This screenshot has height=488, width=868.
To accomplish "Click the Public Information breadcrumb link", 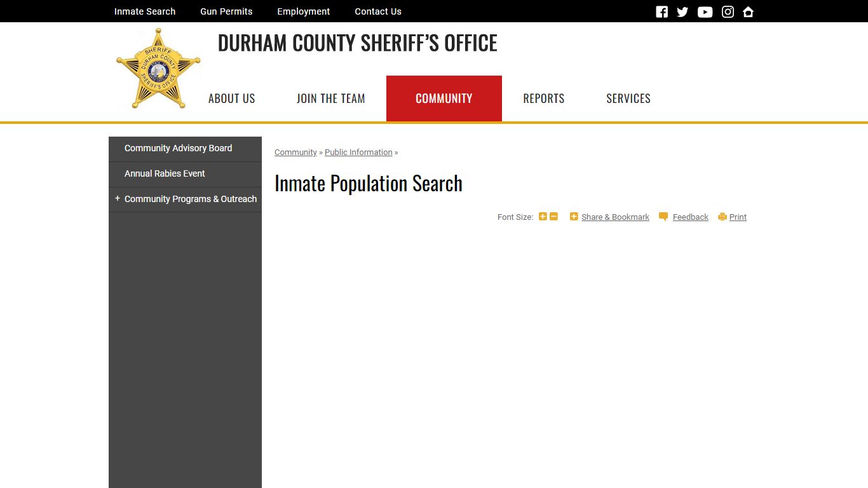I will tap(358, 152).
